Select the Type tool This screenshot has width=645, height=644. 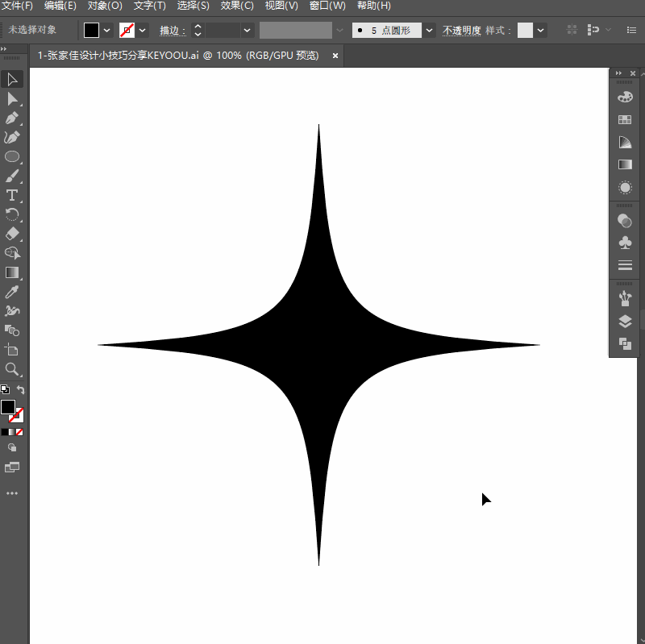click(12, 195)
